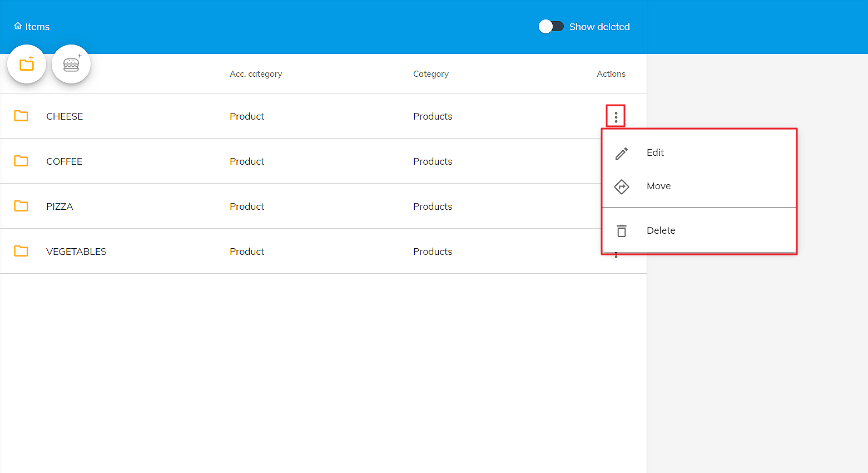The image size is (868, 473).
Task: Click the CHEESE folder icon
Action: 21,116
